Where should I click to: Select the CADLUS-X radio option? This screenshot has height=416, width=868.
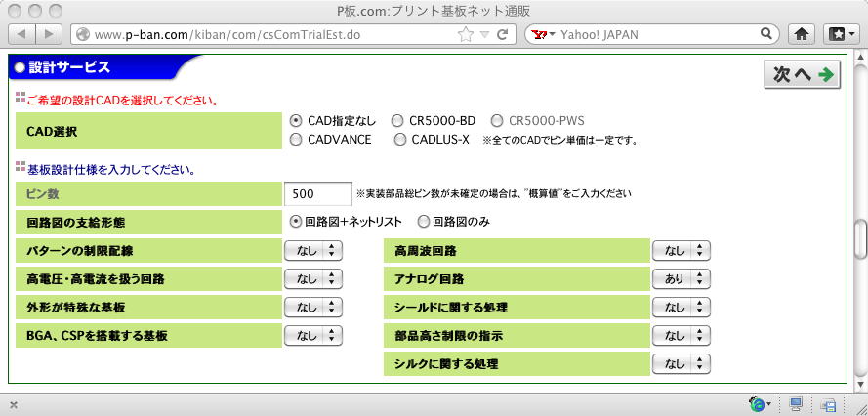pyautogui.click(x=400, y=139)
